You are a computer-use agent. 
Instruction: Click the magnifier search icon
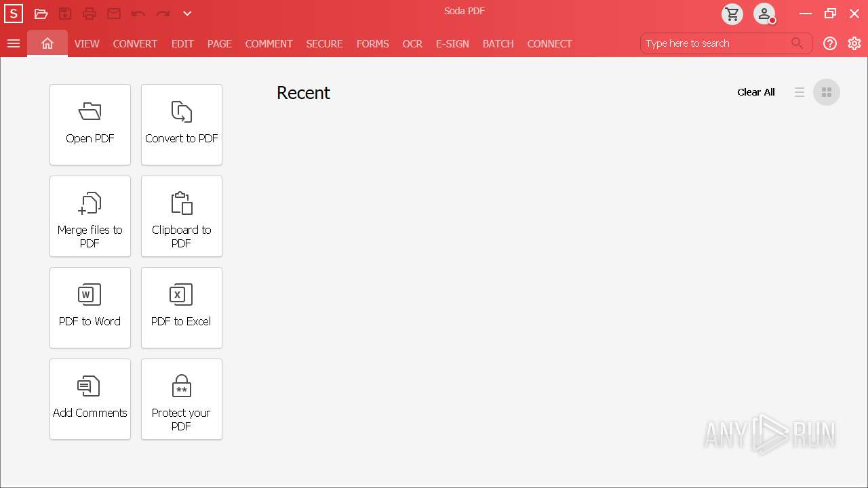pos(797,43)
